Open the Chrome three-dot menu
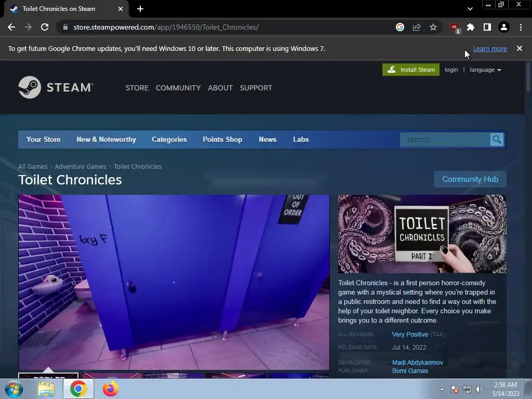 pyautogui.click(x=521, y=27)
